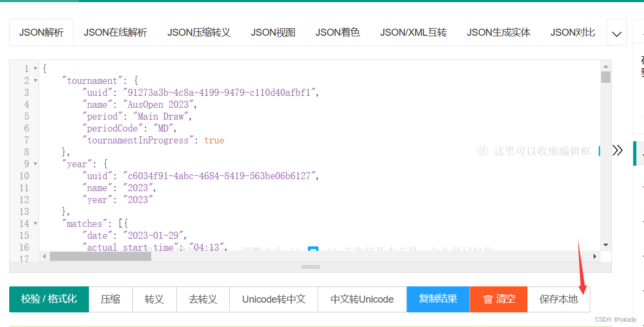Click the year uuid value string

click(221, 176)
